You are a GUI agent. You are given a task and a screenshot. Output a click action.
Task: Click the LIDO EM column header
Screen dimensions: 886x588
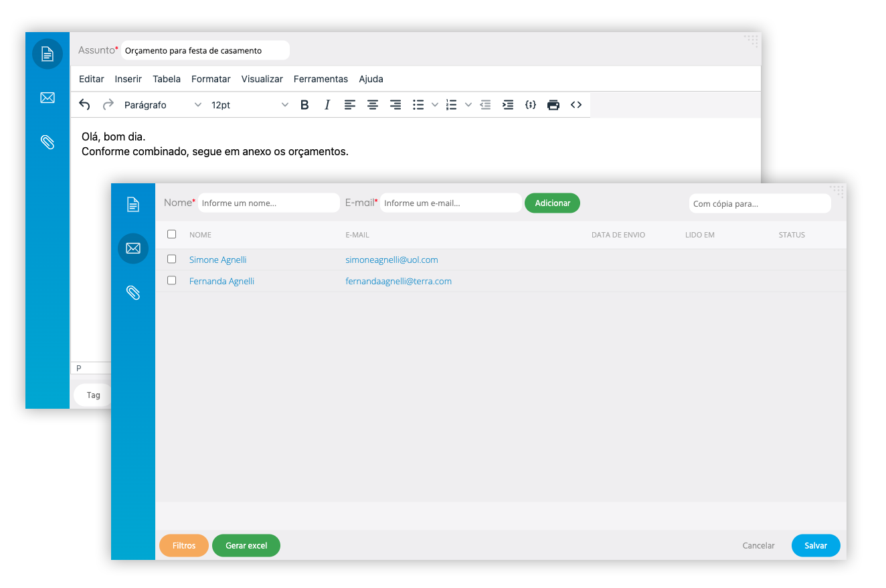tap(700, 235)
